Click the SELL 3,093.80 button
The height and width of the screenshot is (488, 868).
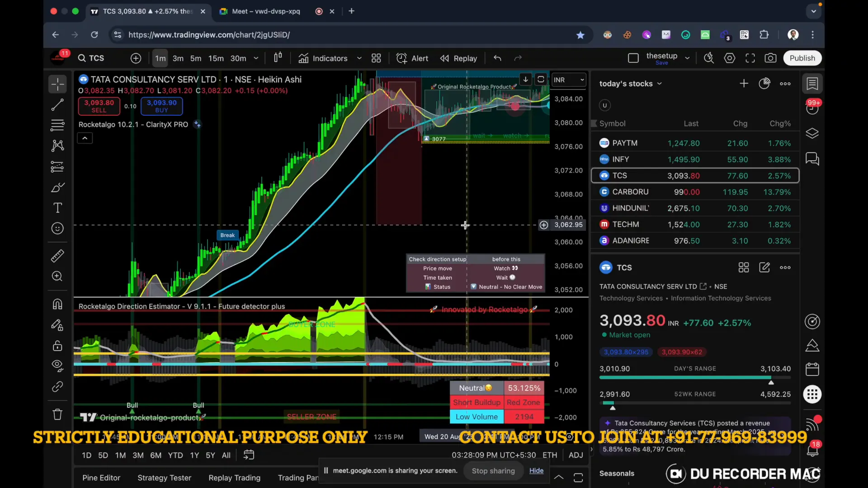(99, 106)
